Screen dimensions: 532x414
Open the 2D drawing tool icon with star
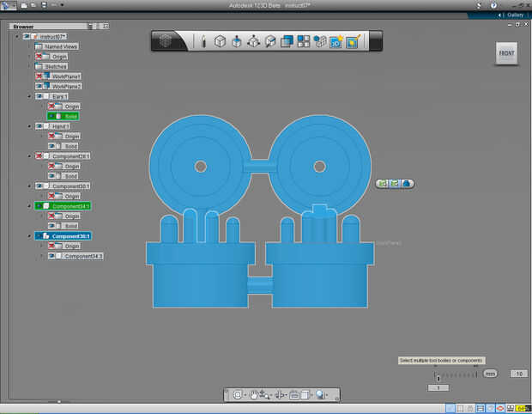pyautogui.click(x=336, y=41)
